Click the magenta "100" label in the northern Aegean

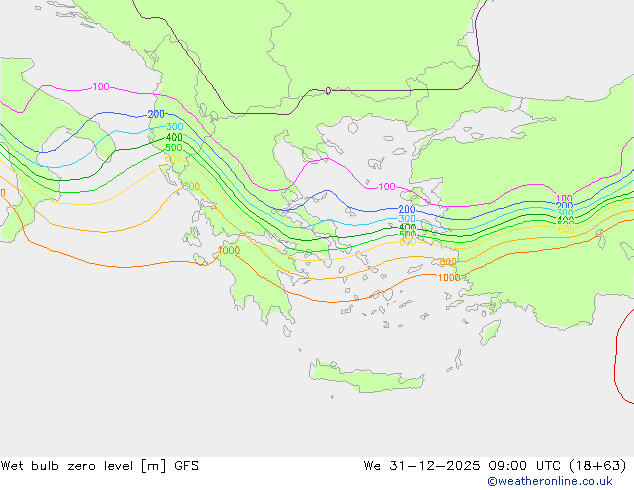click(x=387, y=187)
